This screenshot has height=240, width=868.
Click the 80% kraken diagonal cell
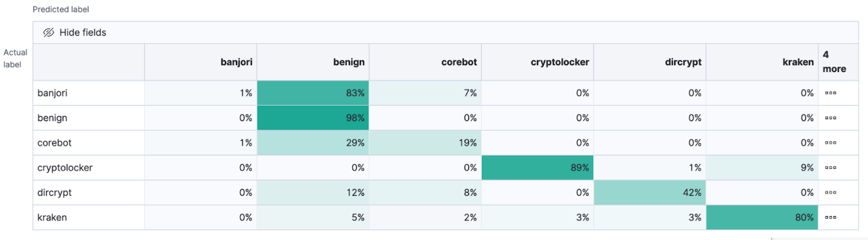762,218
